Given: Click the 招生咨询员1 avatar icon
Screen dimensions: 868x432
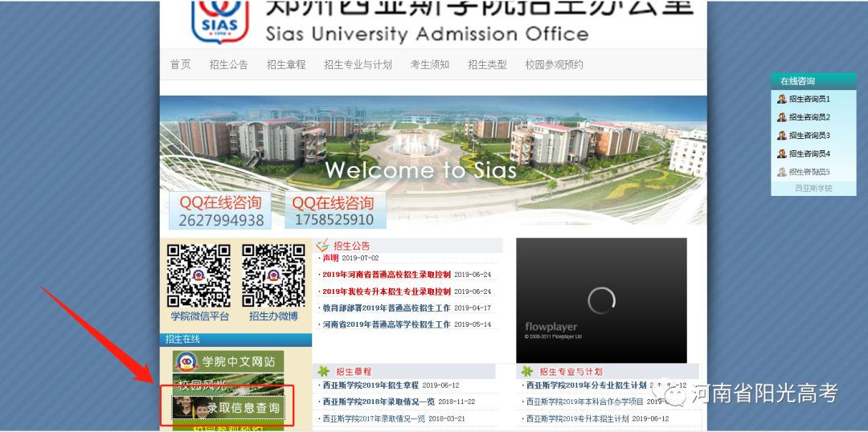Looking at the screenshot, I should coord(782,99).
